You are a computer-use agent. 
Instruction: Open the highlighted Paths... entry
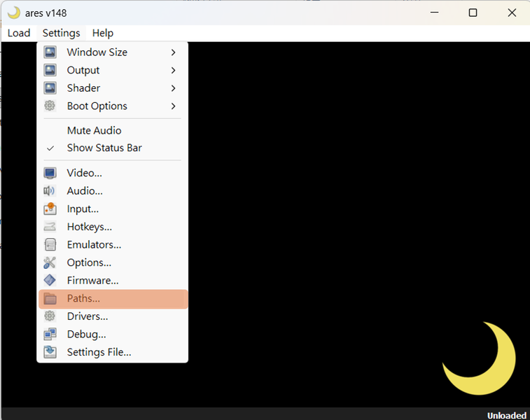(x=113, y=299)
